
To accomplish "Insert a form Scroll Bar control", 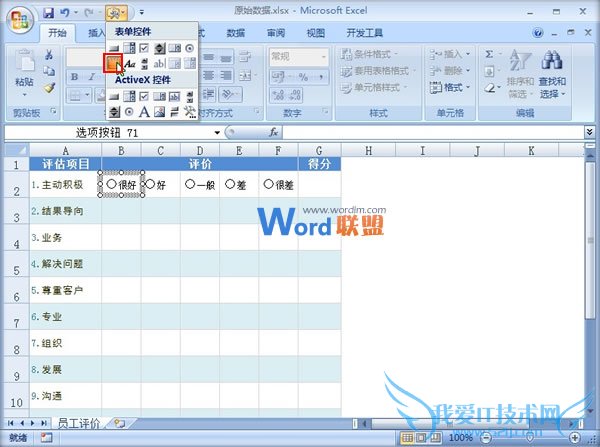I will click(x=144, y=64).
